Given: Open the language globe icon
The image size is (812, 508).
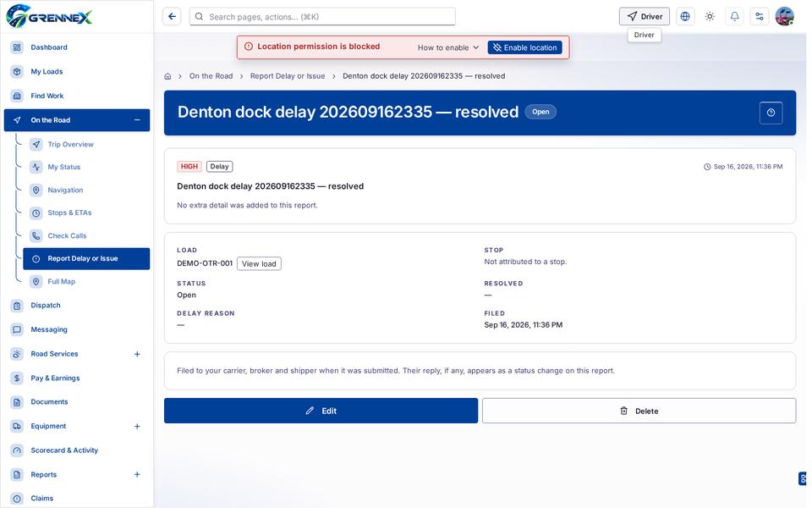Looking at the screenshot, I should pos(685,17).
